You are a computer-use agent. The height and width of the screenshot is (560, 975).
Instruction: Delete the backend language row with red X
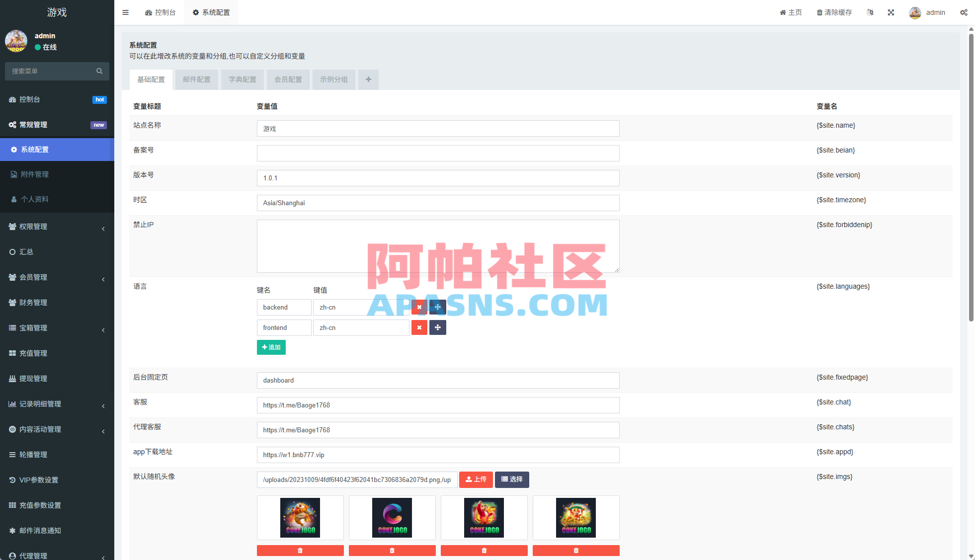pos(419,307)
